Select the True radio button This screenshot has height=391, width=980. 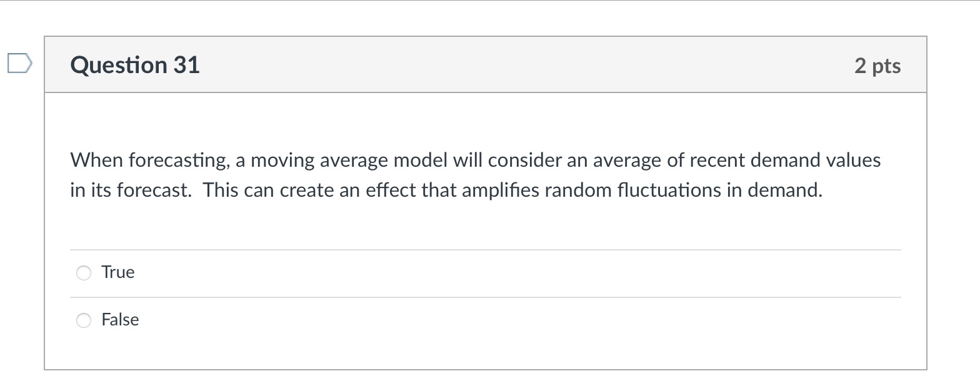click(84, 273)
